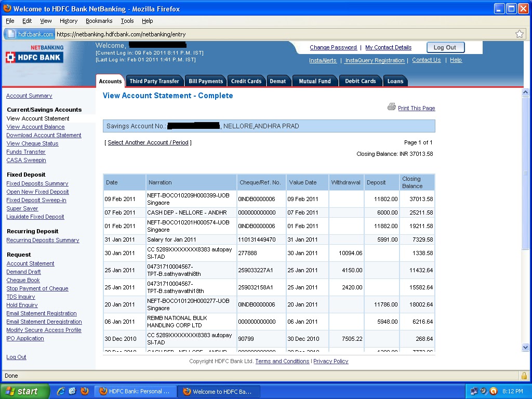Open View Cheque Status link
Image resolution: width=532 pixels, height=399 pixels.
[32, 143]
